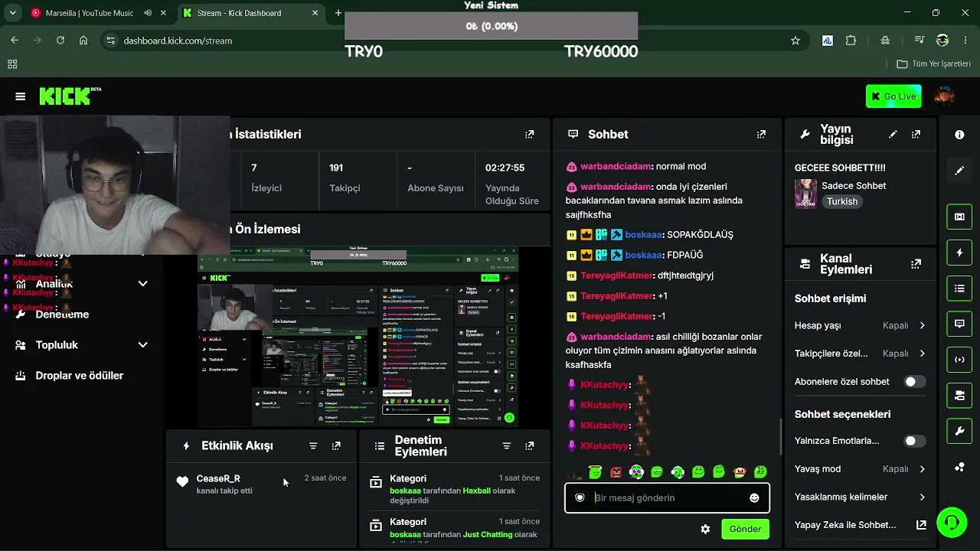Toggle the wrench stream info icon in right rail
This screenshot has height=551, width=980.
tap(959, 432)
